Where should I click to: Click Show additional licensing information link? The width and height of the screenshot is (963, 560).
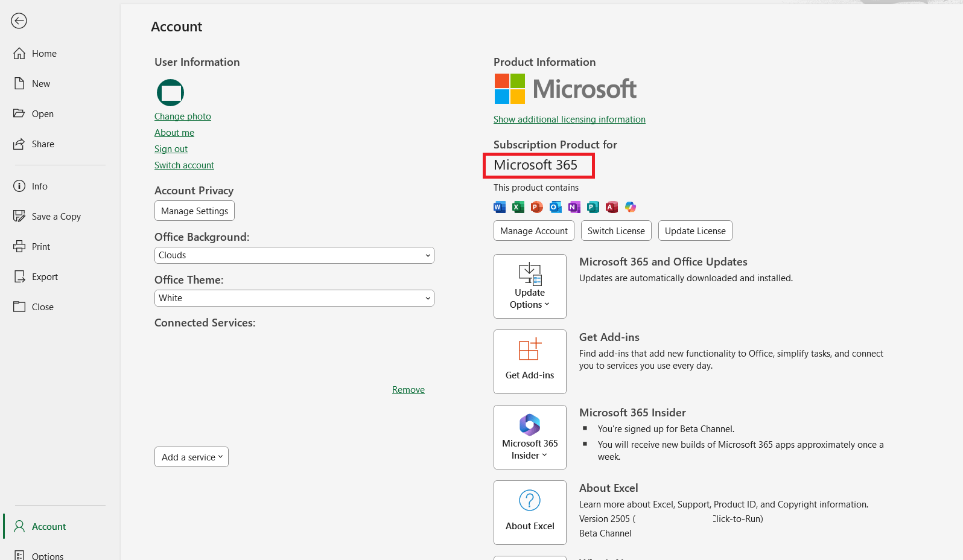(x=570, y=119)
